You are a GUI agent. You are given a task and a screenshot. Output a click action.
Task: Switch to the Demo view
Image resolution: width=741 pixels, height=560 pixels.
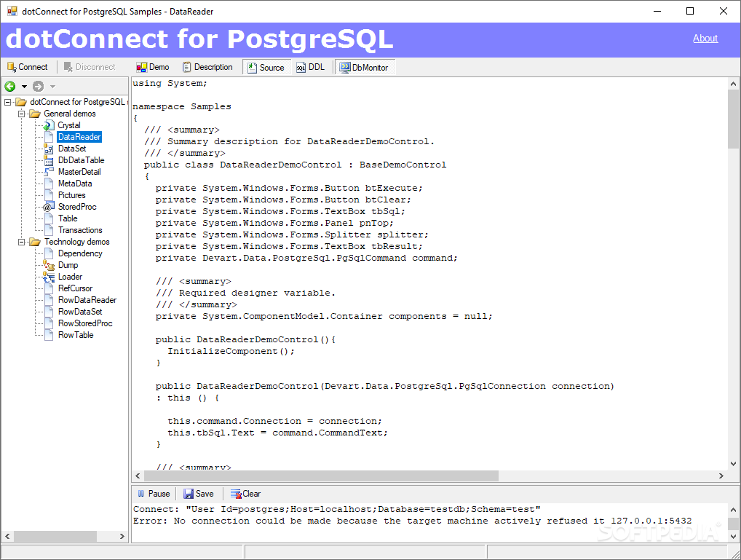(x=153, y=67)
